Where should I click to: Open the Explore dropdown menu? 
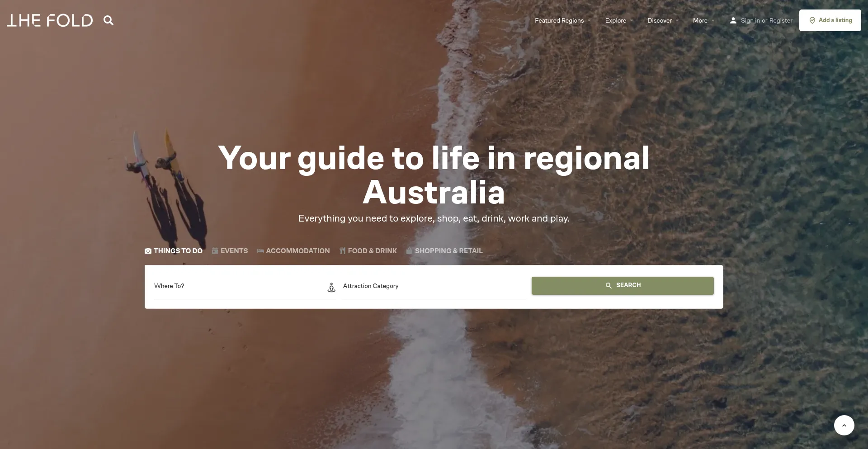point(619,20)
